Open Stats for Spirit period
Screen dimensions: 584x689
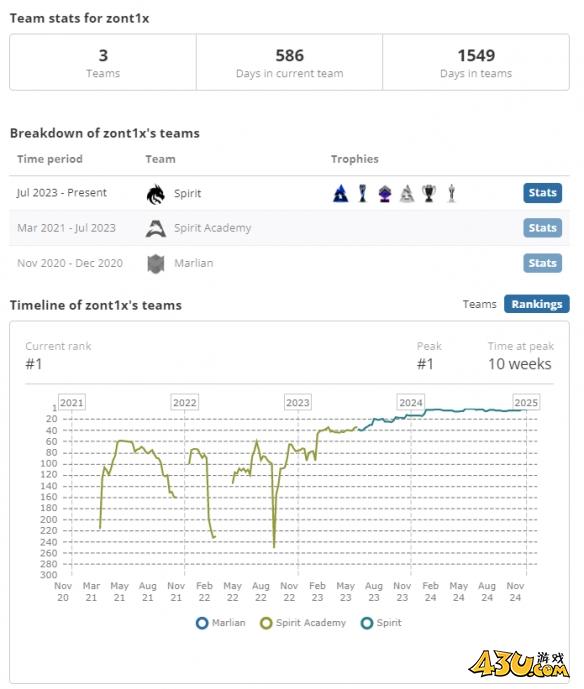(542, 193)
